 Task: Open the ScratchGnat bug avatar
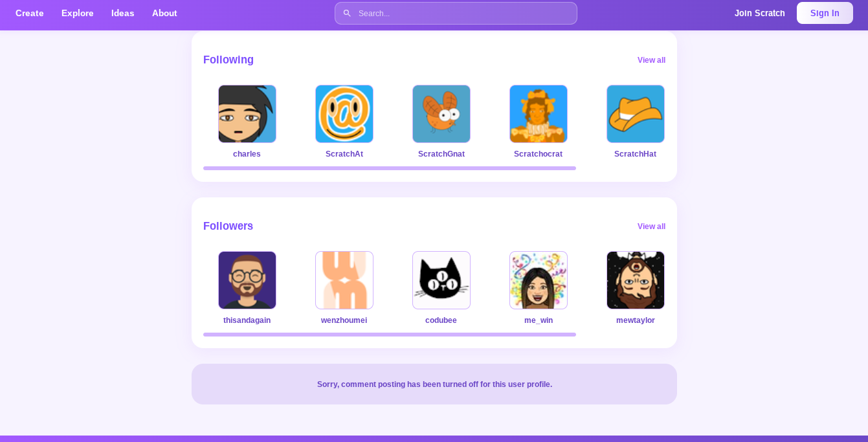coord(441,114)
